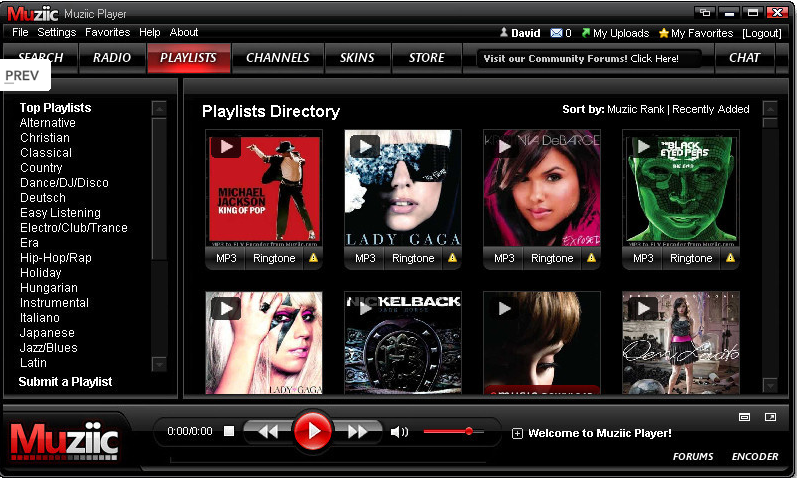Screen dimensions: 797x478
Task: Open the Settings menu
Action: point(56,32)
